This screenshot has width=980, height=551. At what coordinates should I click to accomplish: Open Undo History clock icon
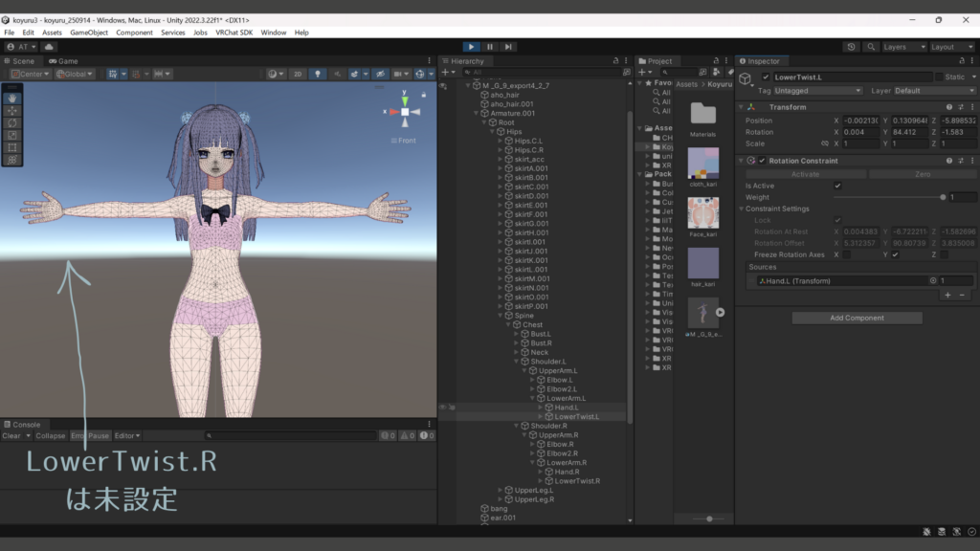pos(852,46)
